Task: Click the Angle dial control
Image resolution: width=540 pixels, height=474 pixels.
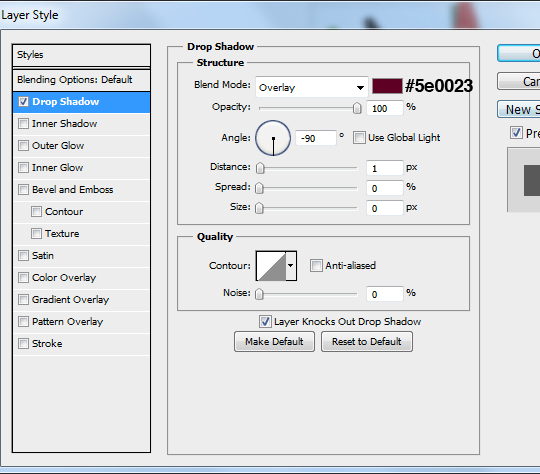Action: (273, 138)
